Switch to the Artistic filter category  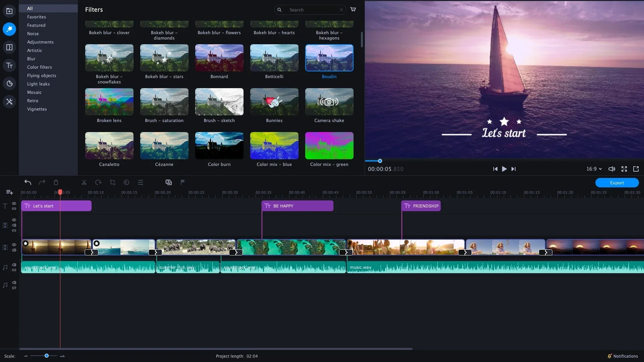click(35, 50)
